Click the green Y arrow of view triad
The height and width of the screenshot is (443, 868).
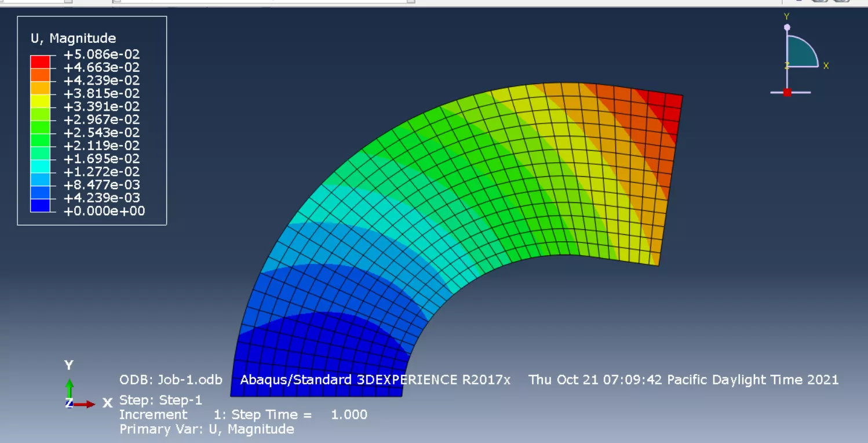pyautogui.click(x=70, y=387)
